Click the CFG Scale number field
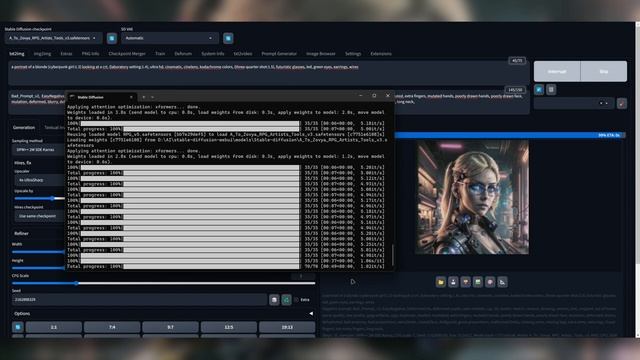 (x=302, y=276)
